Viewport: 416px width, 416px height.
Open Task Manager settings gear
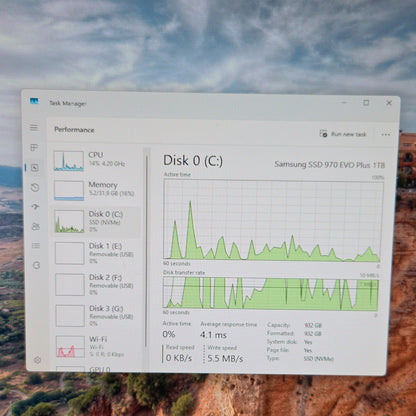pos(37,360)
